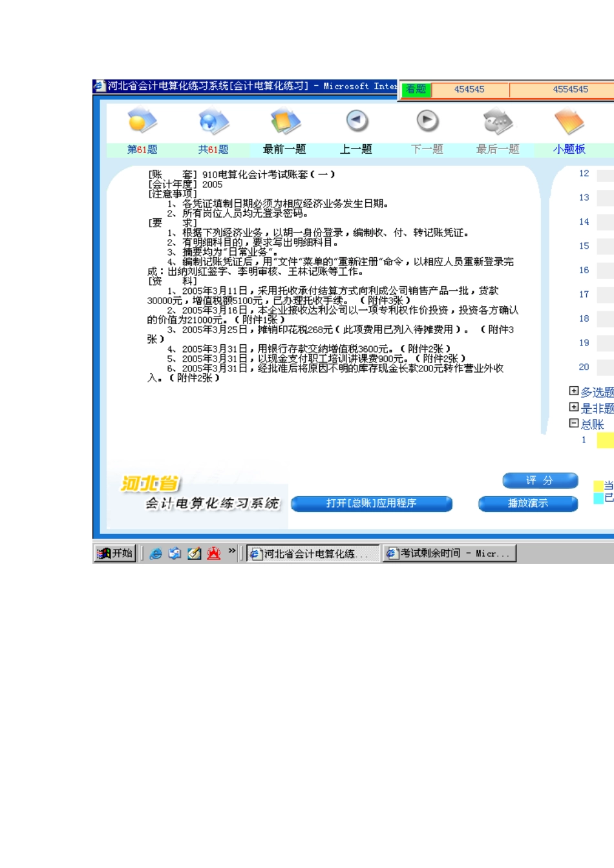Image resolution: width=614 pixels, height=868 pixels.
Task: Click the 共61题 label text
Action: point(213,149)
